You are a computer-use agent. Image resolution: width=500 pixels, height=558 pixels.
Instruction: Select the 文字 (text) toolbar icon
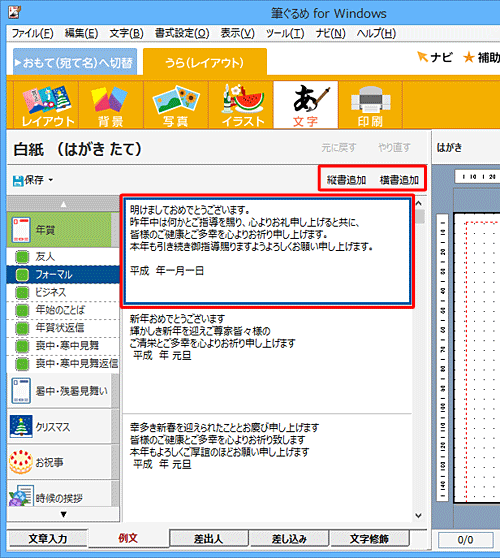tap(306, 105)
